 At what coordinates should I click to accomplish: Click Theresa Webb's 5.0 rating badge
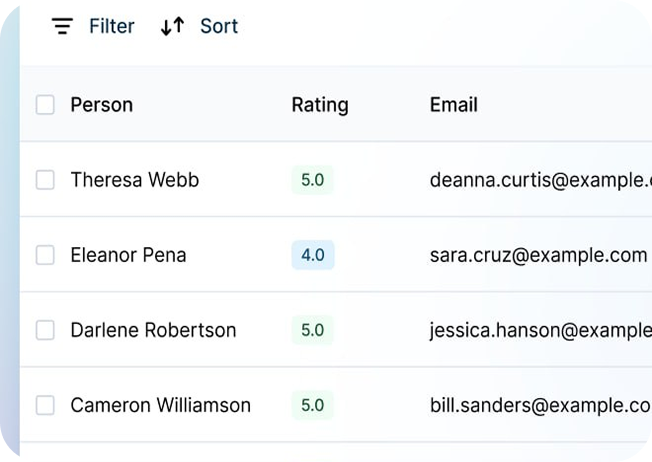point(312,180)
